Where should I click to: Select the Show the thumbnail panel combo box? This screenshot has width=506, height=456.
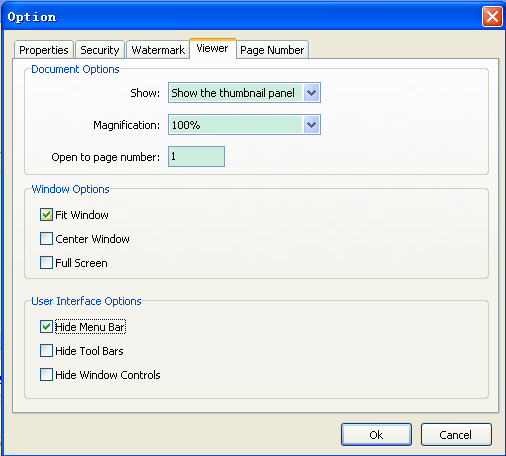pos(244,93)
